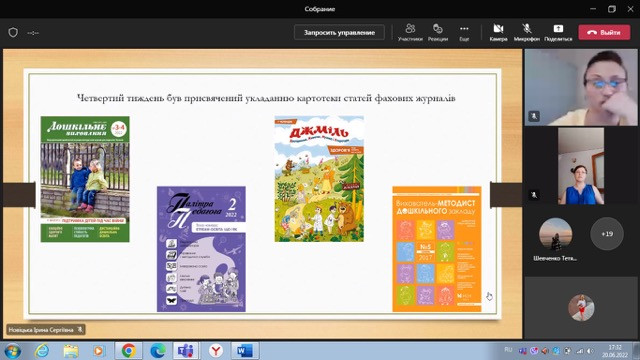Open Word from the taskbar
The width and height of the screenshot is (640, 360).
tap(245, 351)
